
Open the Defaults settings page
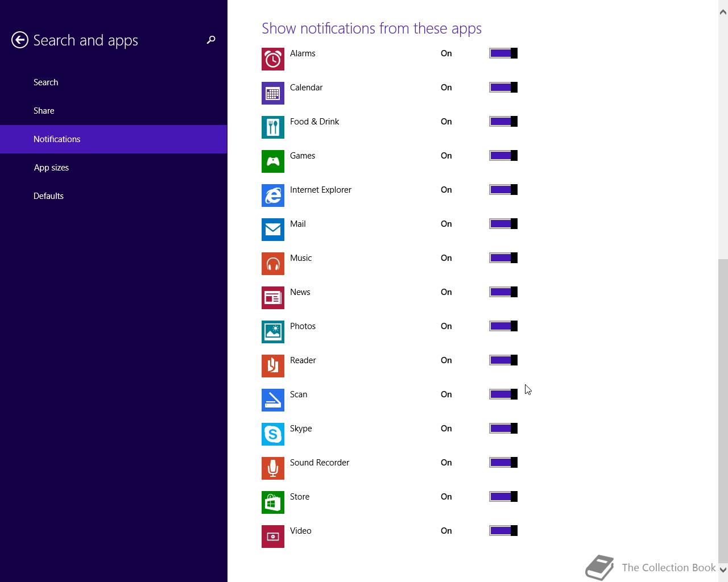click(x=114, y=196)
